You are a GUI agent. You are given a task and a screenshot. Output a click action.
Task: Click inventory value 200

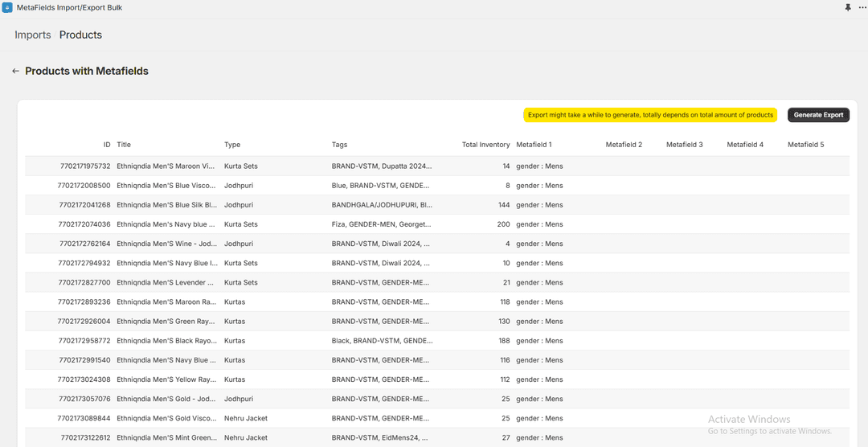[504, 224]
